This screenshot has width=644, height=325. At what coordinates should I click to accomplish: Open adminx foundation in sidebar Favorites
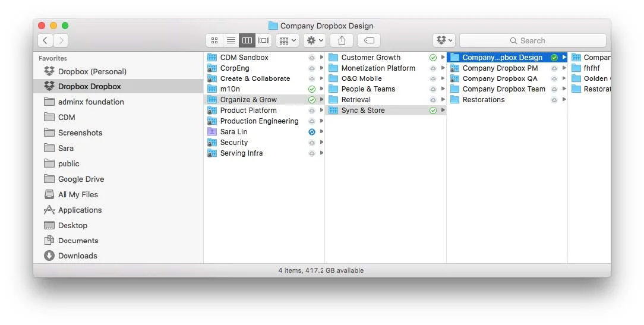coord(118,102)
